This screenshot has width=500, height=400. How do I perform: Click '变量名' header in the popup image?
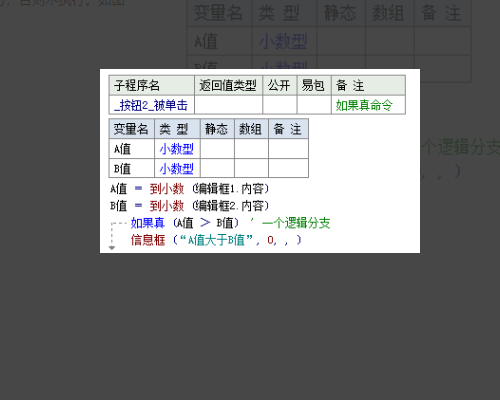coord(132,129)
